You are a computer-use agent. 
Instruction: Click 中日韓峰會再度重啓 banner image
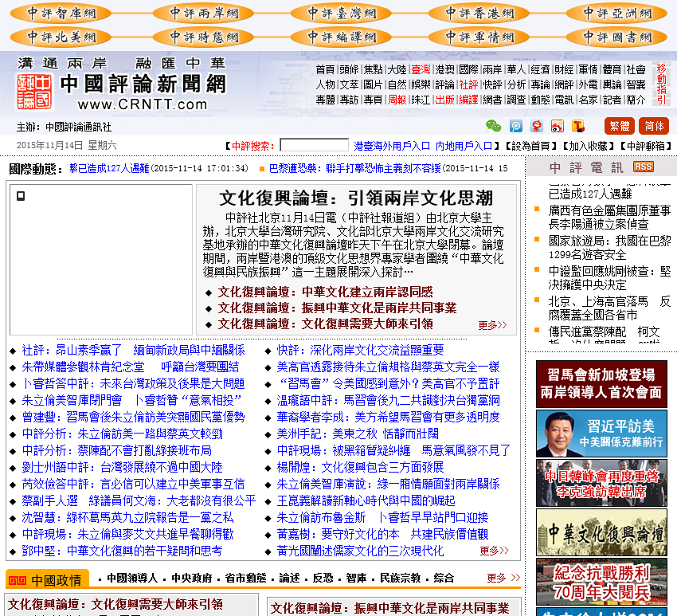pyautogui.click(x=601, y=483)
